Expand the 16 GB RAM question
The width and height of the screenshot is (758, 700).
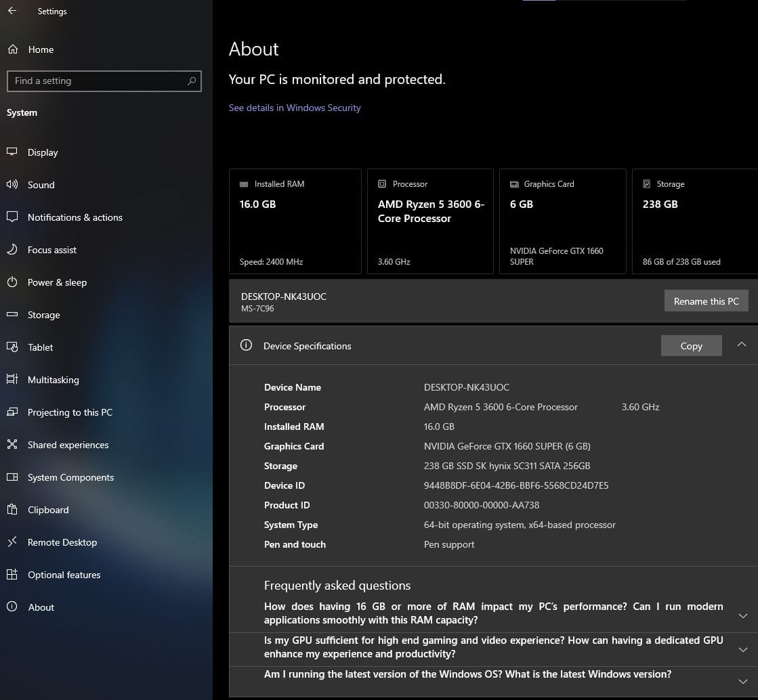tap(743, 616)
